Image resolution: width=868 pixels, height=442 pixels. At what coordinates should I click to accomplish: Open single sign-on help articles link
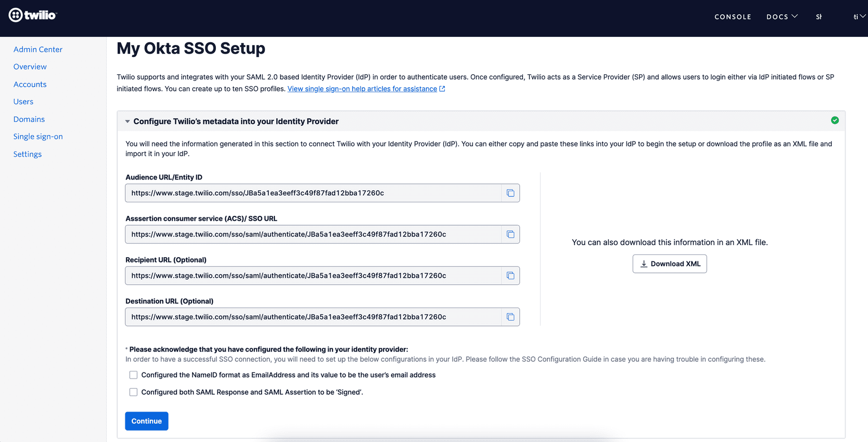[362, 89]
